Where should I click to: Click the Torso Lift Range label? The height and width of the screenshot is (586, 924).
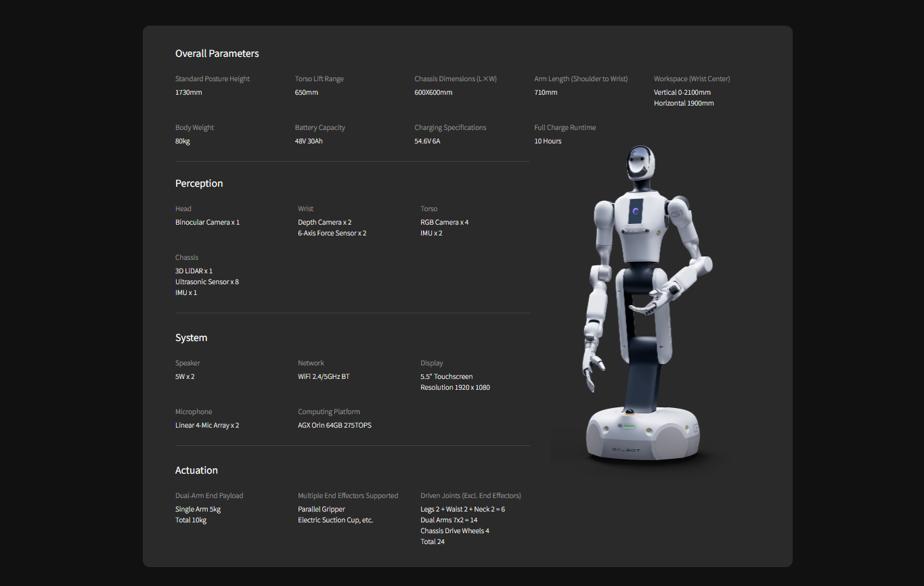tap(320, 78)
